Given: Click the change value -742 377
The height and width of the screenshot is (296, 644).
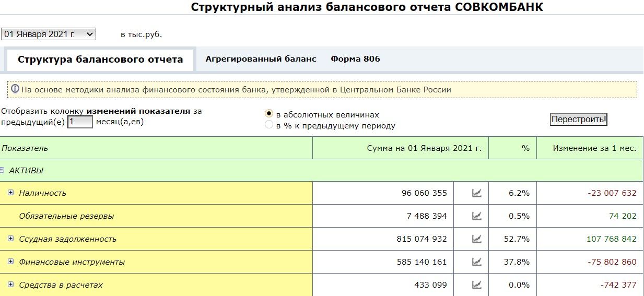Looking at the screenshot, I should point(618,285).
